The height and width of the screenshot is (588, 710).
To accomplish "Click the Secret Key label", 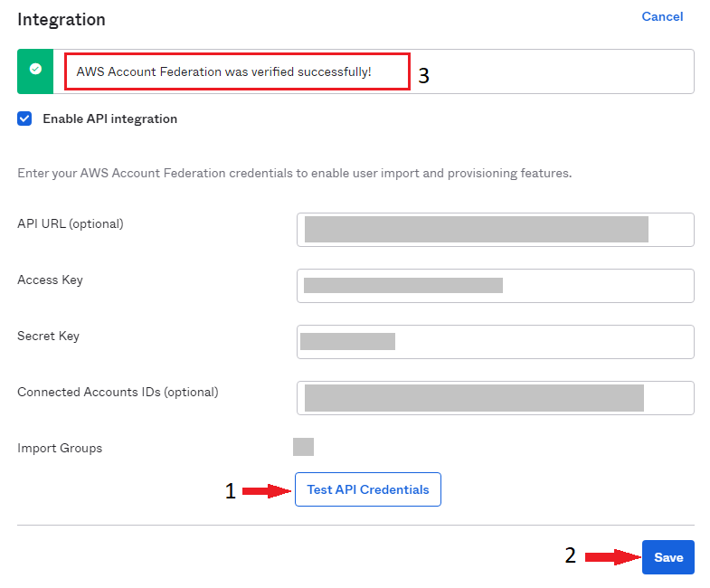I will click(48, 336).
